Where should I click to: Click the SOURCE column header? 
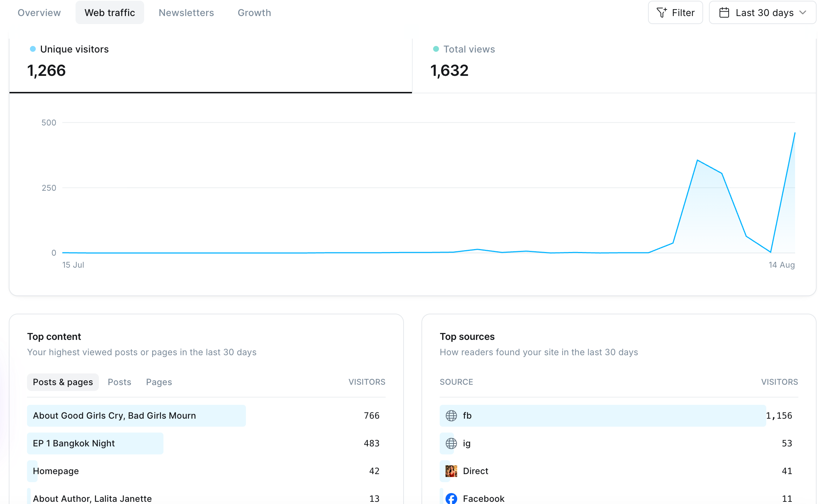[x=456, y=382]
